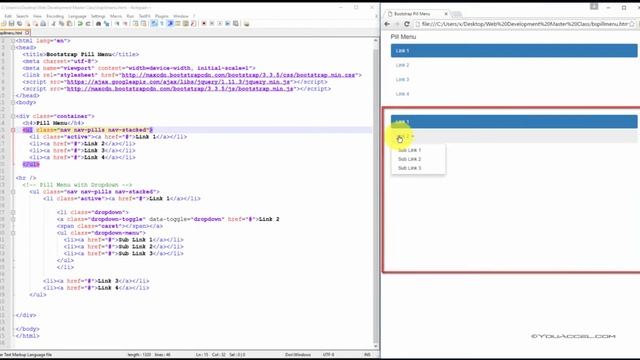Click Sub Link 1 in dropdown
This screenshot has height=360, width=640.
point(409,150)
